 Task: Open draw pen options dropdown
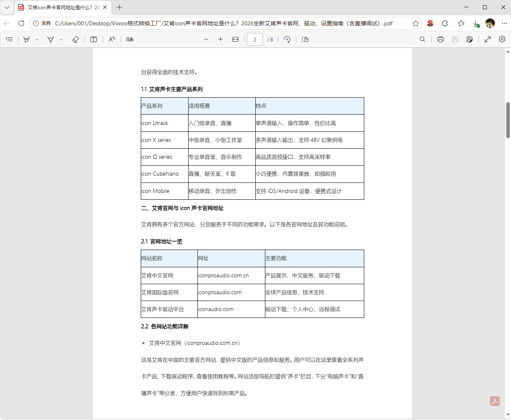[61, 39]
